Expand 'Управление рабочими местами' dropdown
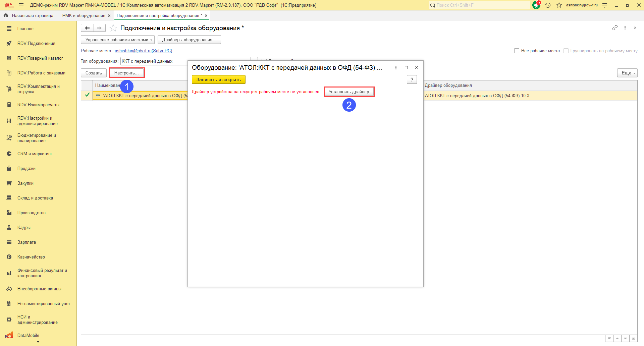 click(x=117, y=40)
